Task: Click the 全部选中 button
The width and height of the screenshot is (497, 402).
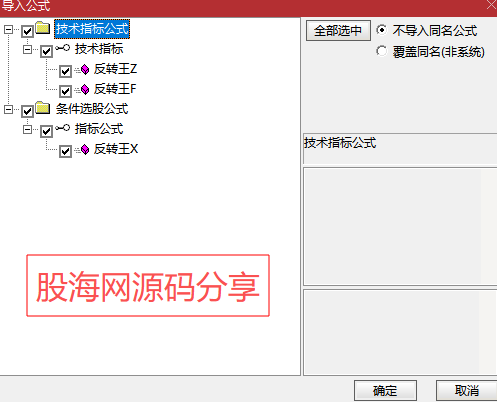Action: tap(338, 31)
